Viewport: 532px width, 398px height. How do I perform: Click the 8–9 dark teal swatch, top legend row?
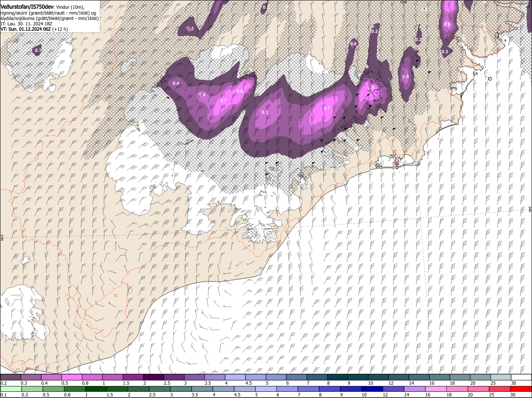coord(337,377)
